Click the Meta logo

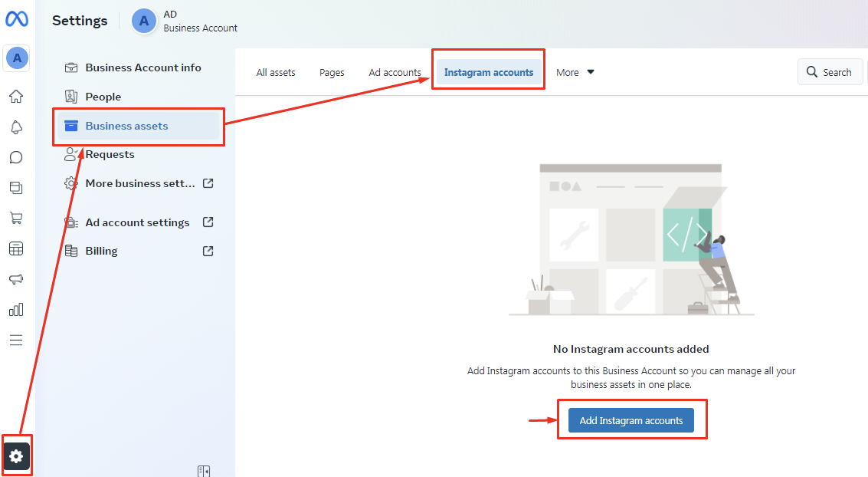click(17, 20)
